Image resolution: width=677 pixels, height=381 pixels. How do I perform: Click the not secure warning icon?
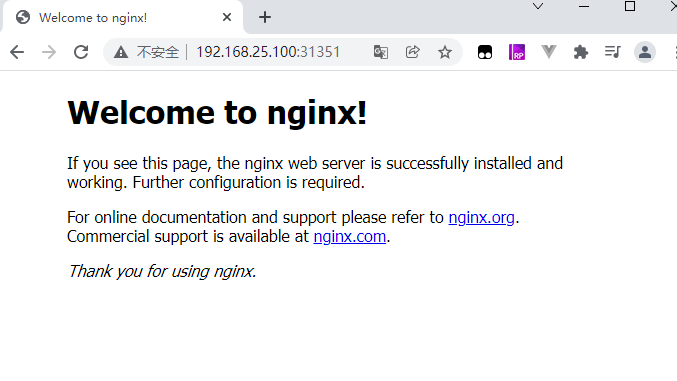click(x=121, y=52)
